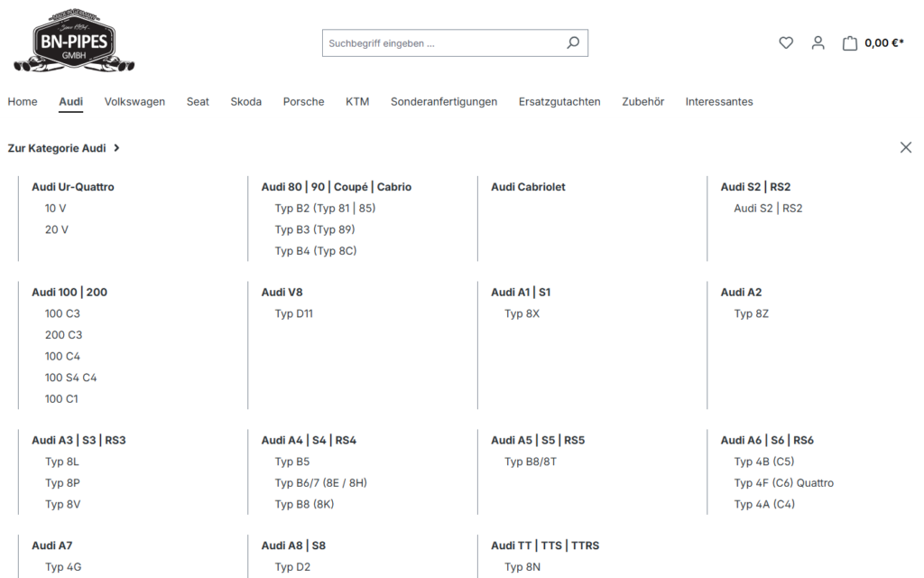Open the Audi A3 | S3 | RS3 category
924x578 pixels.
(79, 440)
